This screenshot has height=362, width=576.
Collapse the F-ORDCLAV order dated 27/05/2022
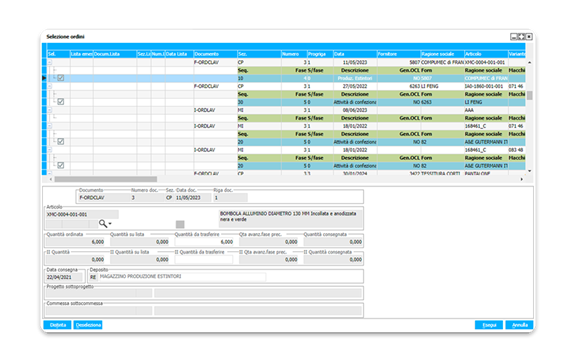point(50,86)
